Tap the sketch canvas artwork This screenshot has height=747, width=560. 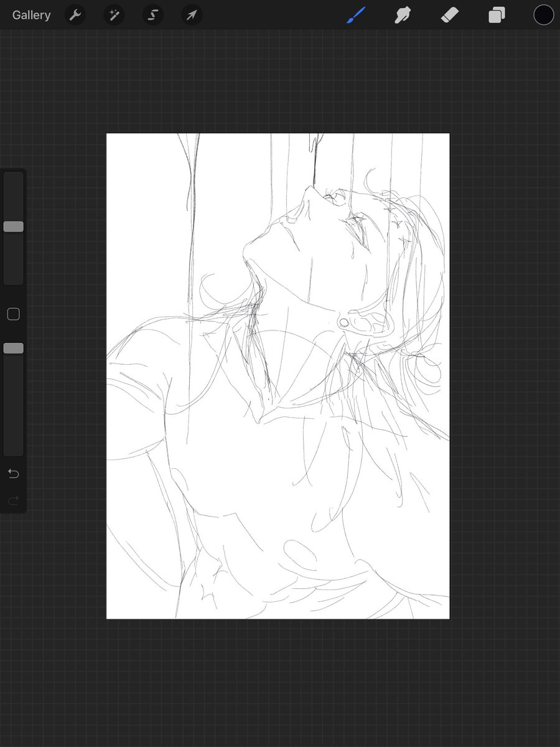click(278, 376)
